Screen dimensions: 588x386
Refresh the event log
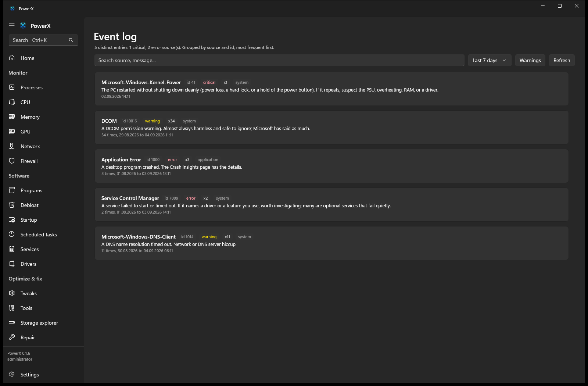[x=562, y=60]
